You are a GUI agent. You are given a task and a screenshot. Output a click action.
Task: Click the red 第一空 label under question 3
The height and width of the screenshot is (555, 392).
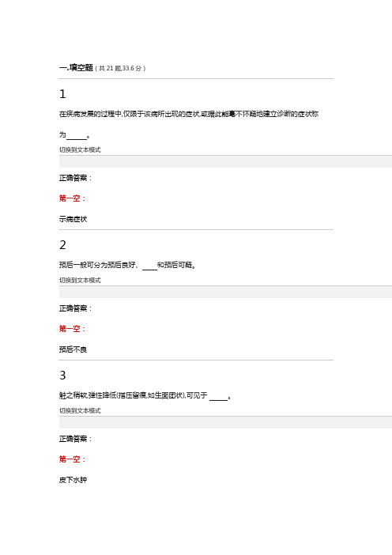click(72, 459)
